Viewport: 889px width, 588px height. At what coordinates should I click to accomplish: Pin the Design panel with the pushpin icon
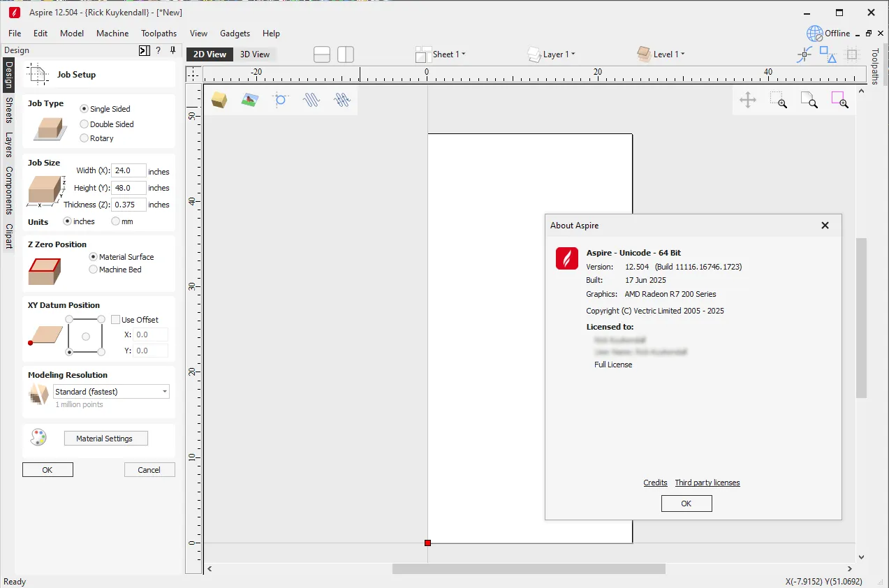(172, 50)
